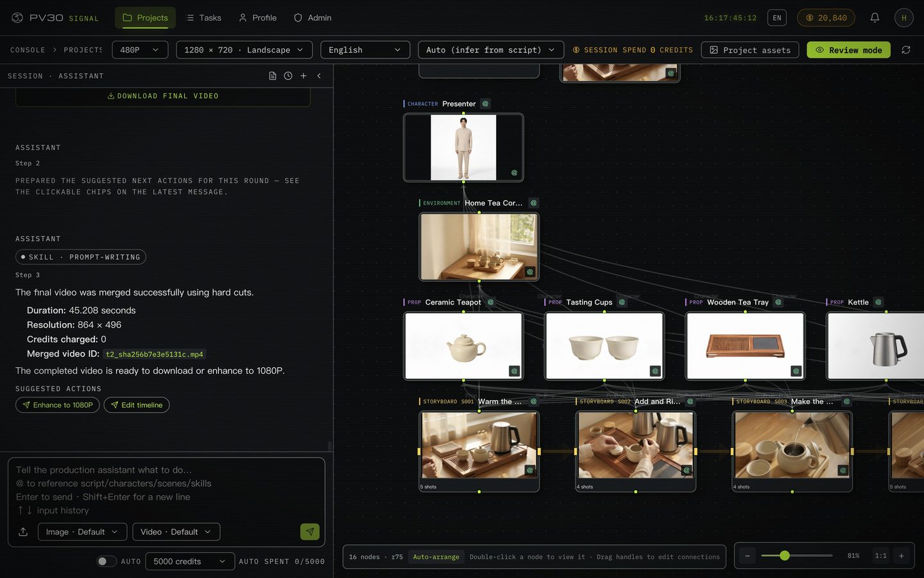Click the @ icon next to Wooden Tea Tray

pyautogui.click(x=778, y=302)
